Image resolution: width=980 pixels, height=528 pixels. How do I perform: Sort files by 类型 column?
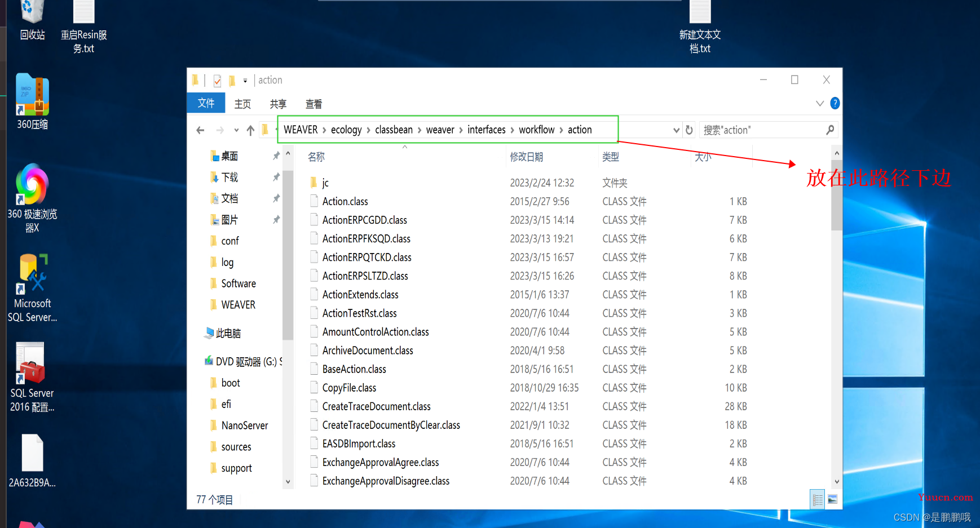pyautogui.click(x=611, y=157)
